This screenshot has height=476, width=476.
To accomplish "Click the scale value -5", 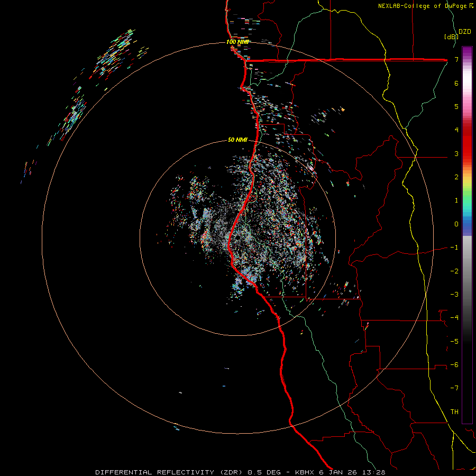I will (x=454, y=341).
